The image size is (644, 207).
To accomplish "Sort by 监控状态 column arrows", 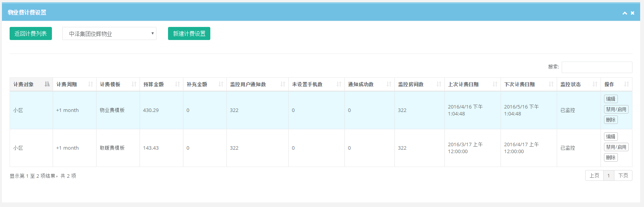I will 595,84.
